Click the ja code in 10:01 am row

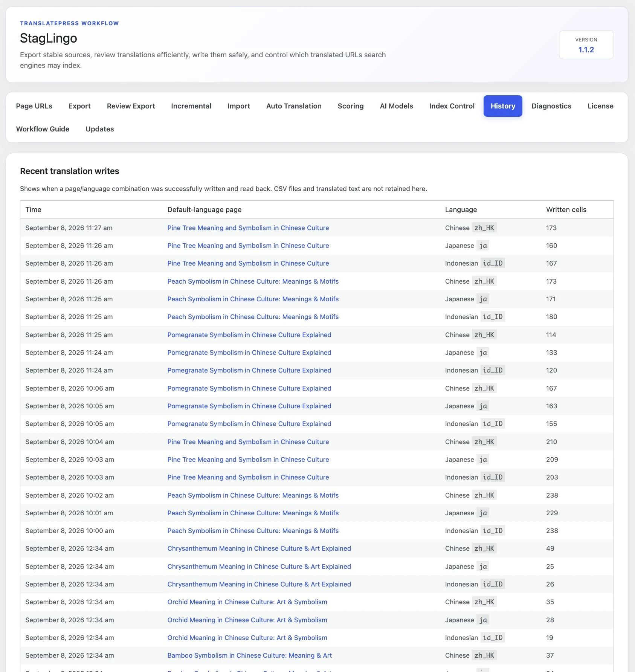[483, 513]
